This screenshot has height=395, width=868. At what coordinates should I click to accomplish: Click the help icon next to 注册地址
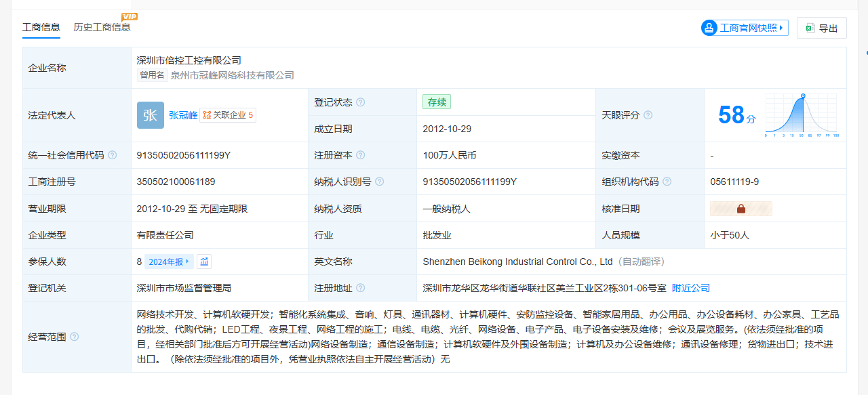pos(361,288)
